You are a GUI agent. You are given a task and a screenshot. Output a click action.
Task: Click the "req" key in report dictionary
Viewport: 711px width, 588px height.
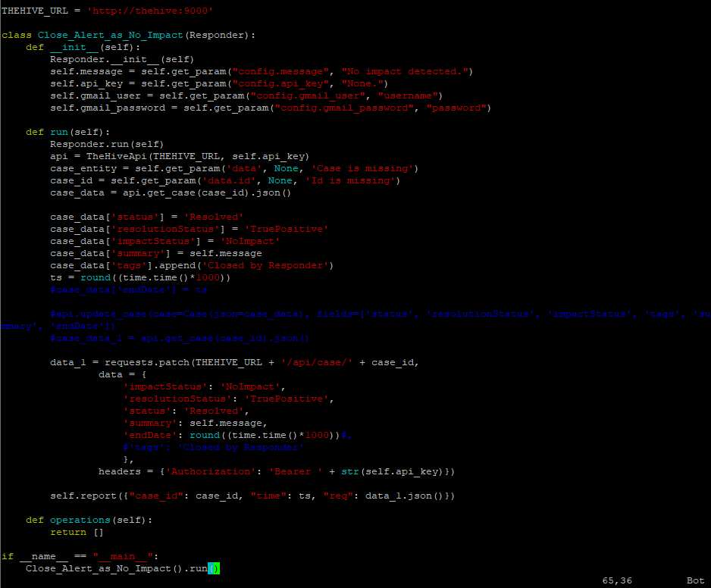click(x=338, y=496)
